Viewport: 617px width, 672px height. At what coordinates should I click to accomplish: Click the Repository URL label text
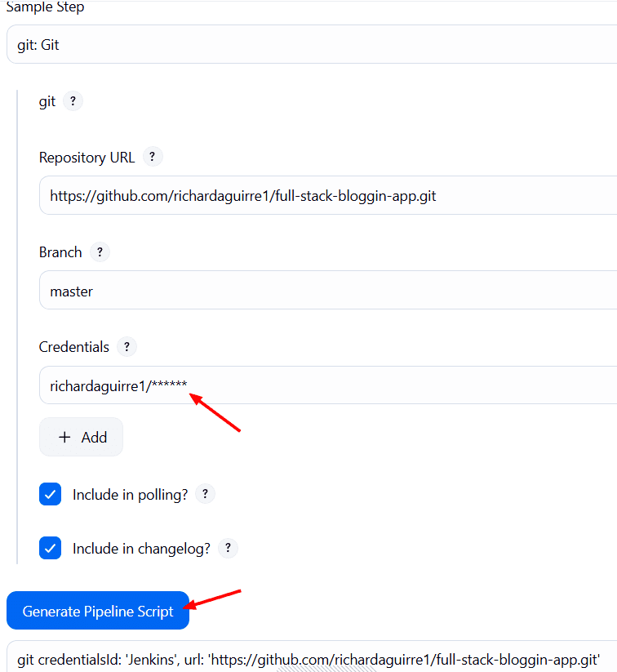(87, 158)
